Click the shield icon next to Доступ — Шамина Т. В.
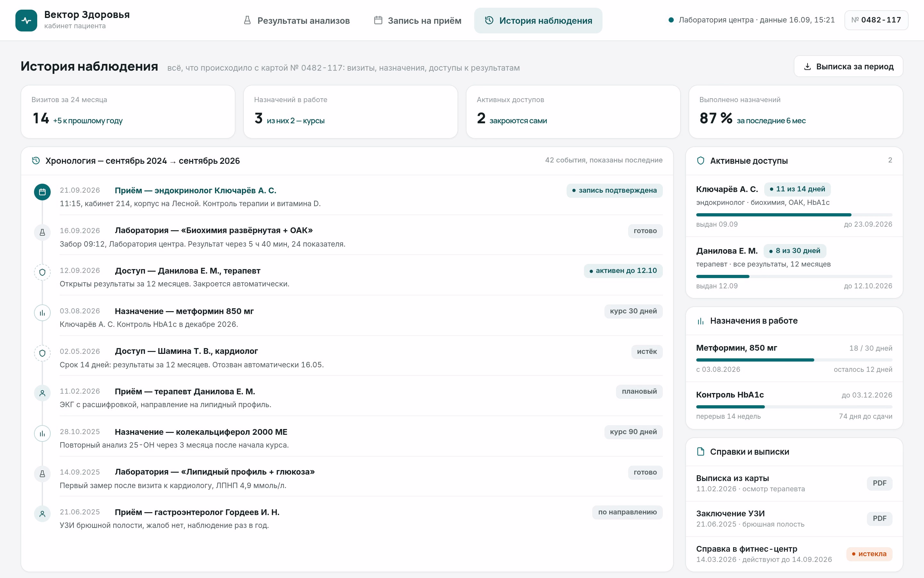The height and width of the screenshot is (578, 924). [42, 353]
